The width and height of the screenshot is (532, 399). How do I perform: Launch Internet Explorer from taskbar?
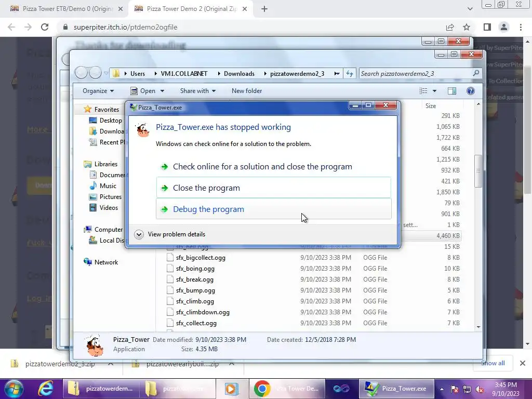46,389
